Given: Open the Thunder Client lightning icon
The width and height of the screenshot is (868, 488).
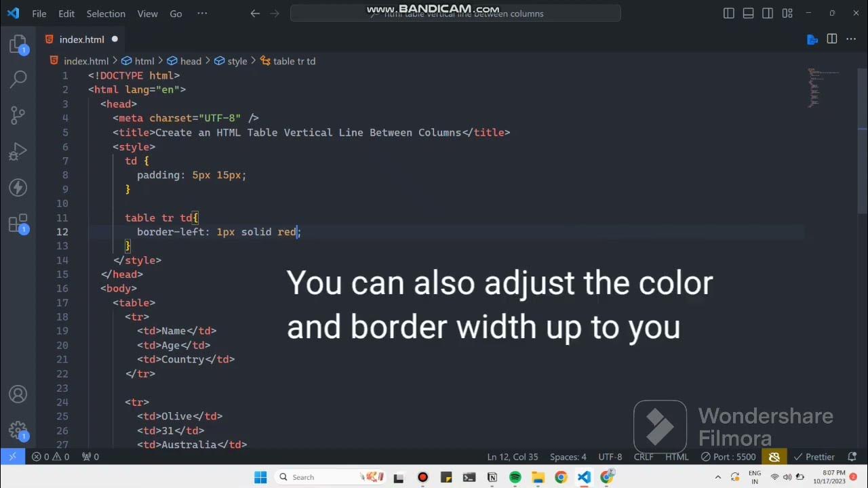Looking at the screenshot, I should click(18, 187).
